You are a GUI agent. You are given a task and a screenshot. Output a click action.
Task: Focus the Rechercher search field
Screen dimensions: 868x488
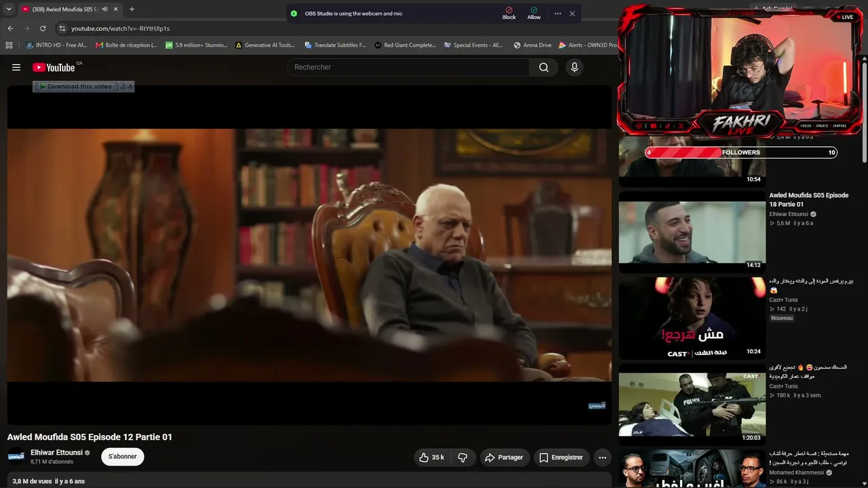coord(409,67)
